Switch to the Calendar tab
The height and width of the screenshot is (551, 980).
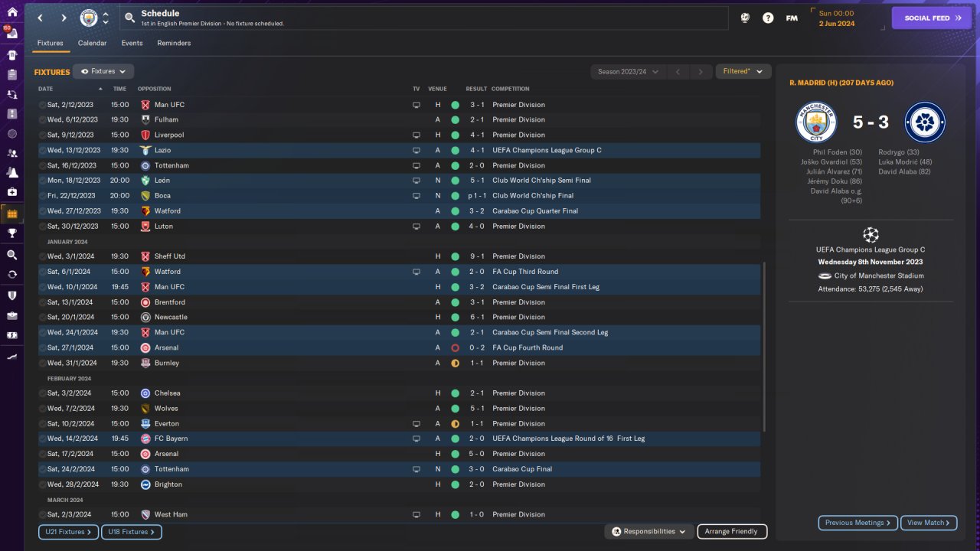click(93, 43)
